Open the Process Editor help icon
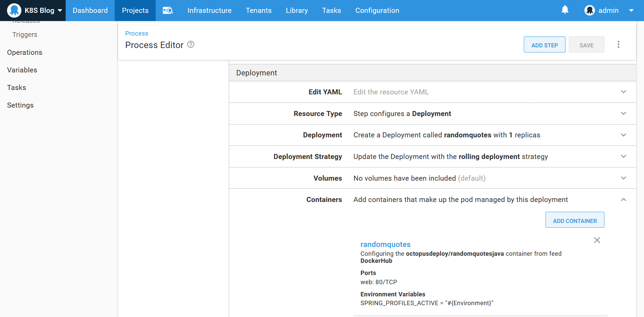The height and width of the screenshot is (317, 644). (x=191, y=45)
